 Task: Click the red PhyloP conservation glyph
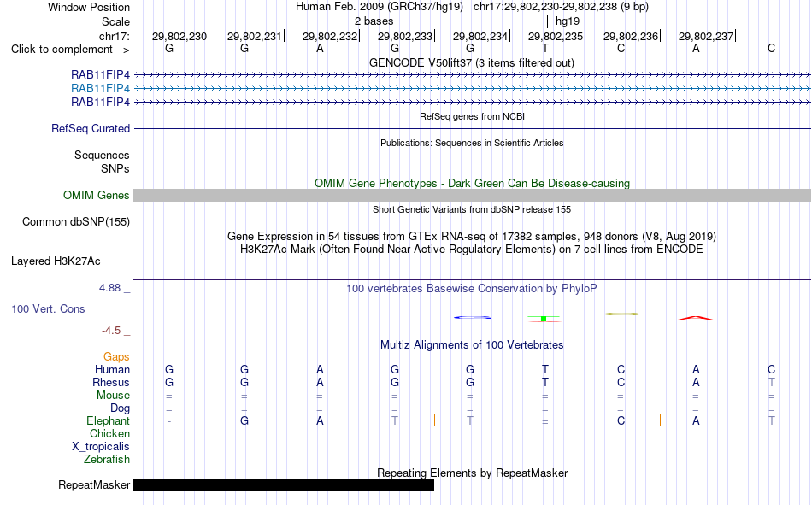pos(696,318)
